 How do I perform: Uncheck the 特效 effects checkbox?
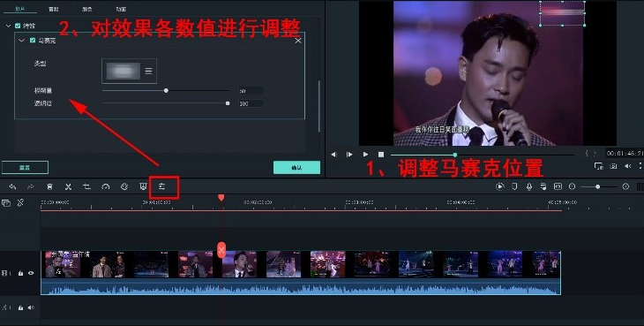(18, 26)
